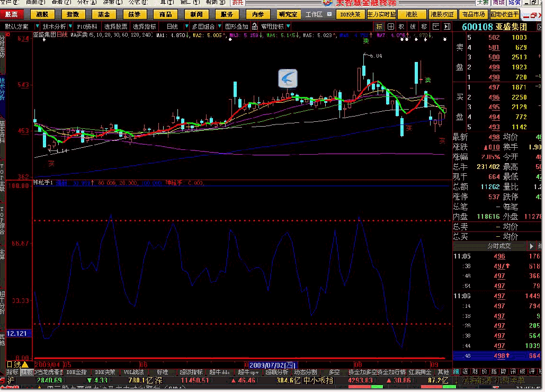Click the 2009/07/02 date marker on time axis

272,365
